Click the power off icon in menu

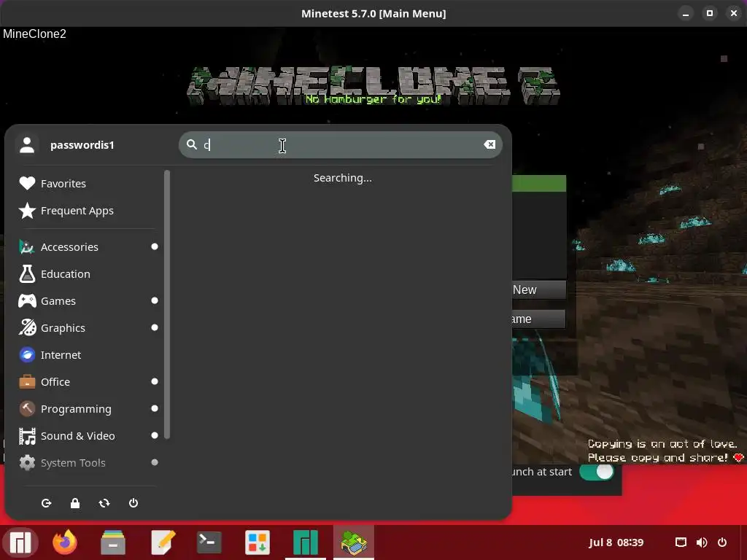pyautogui.click(x=133, y=503)
